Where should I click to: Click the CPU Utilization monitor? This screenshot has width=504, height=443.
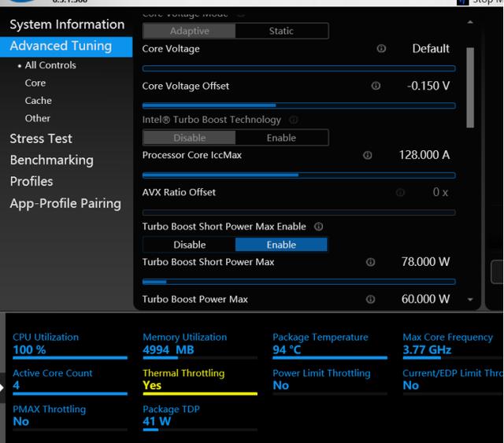[x=70, y=345]
